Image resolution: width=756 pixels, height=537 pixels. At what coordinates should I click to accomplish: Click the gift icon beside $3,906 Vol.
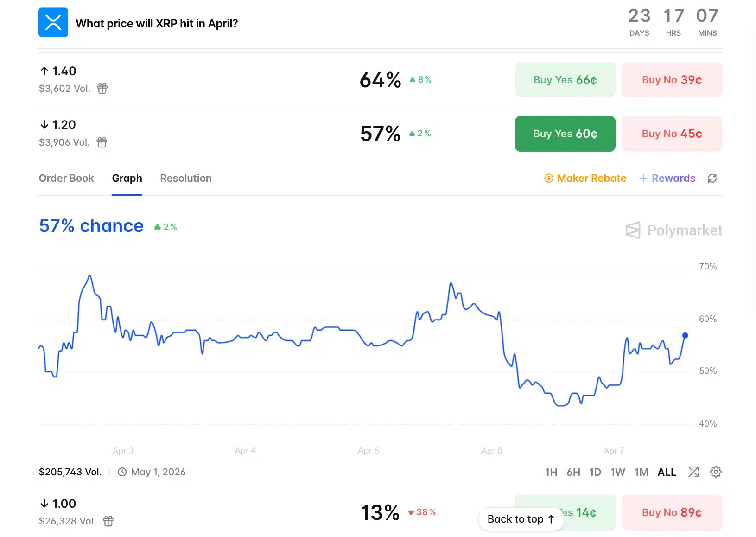click(x=102, y=142)
